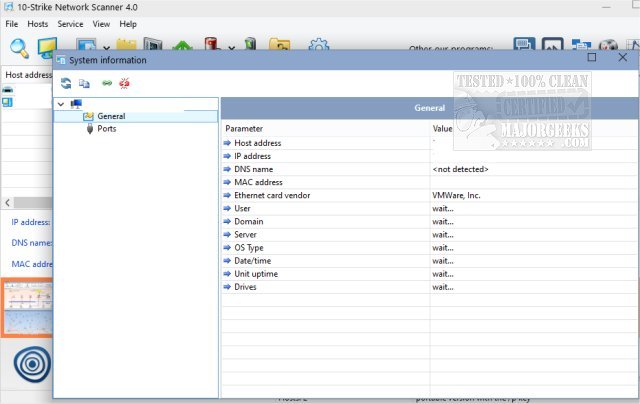Select the host computer tree node
The height and width of the screenshot is (404, 640).
(x=76, y=104)
